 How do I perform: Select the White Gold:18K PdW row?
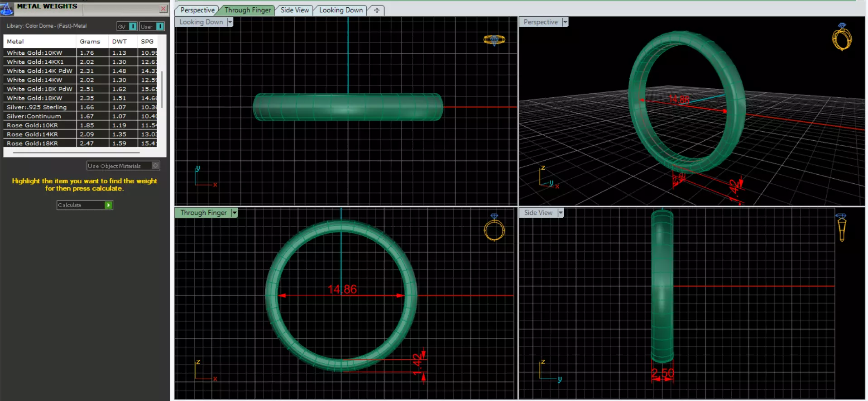tap(80, 89)
